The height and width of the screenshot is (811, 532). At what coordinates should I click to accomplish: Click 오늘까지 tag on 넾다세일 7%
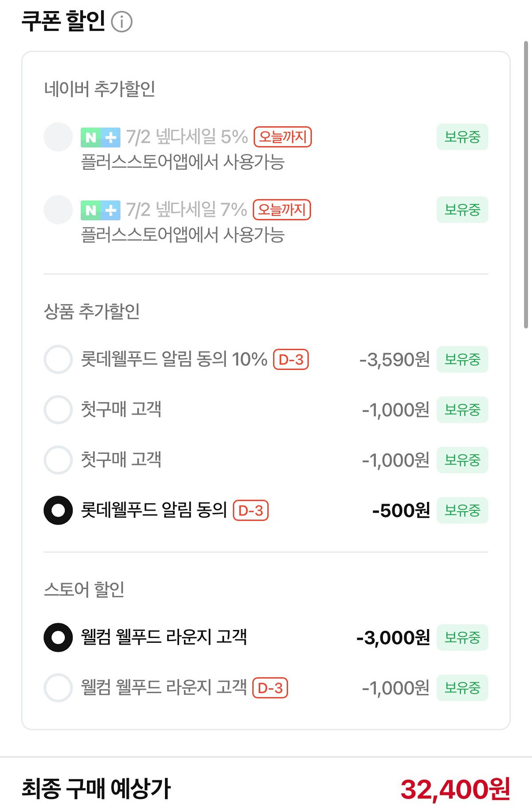pos(282,209)
